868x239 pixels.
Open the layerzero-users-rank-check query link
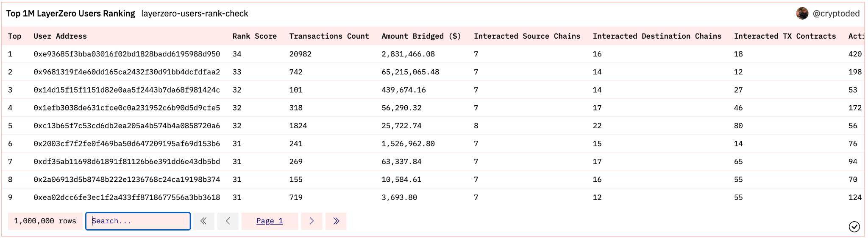pos(195,14)
